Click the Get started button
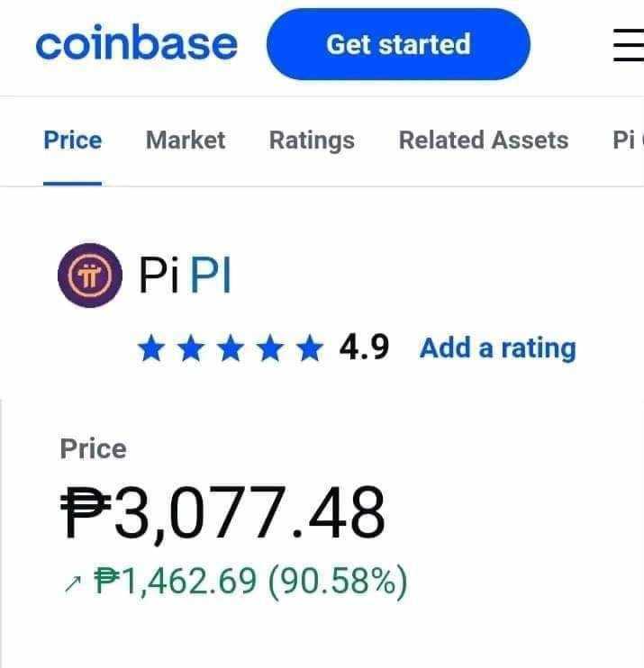 click(398, 44)
